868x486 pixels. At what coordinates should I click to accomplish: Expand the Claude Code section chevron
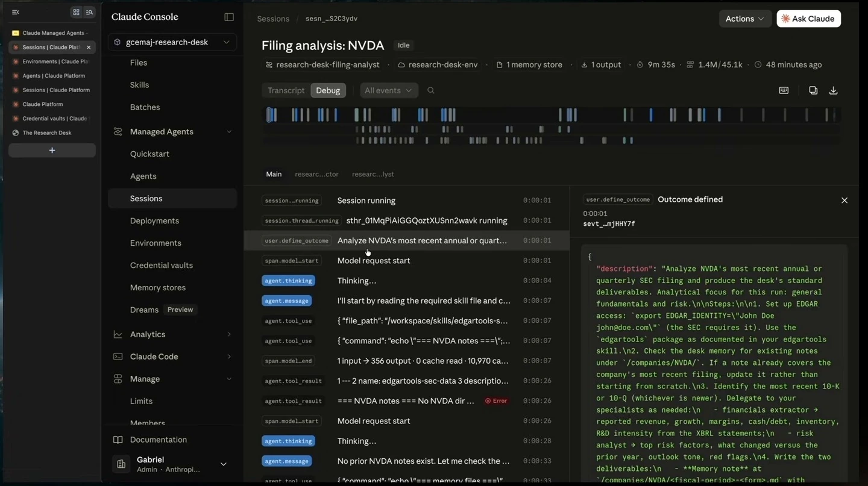229,357
